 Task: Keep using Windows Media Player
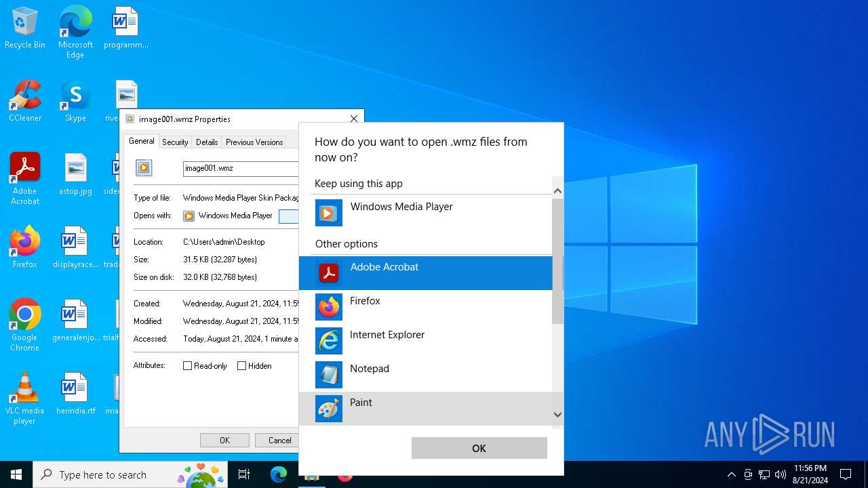[425, 213]
